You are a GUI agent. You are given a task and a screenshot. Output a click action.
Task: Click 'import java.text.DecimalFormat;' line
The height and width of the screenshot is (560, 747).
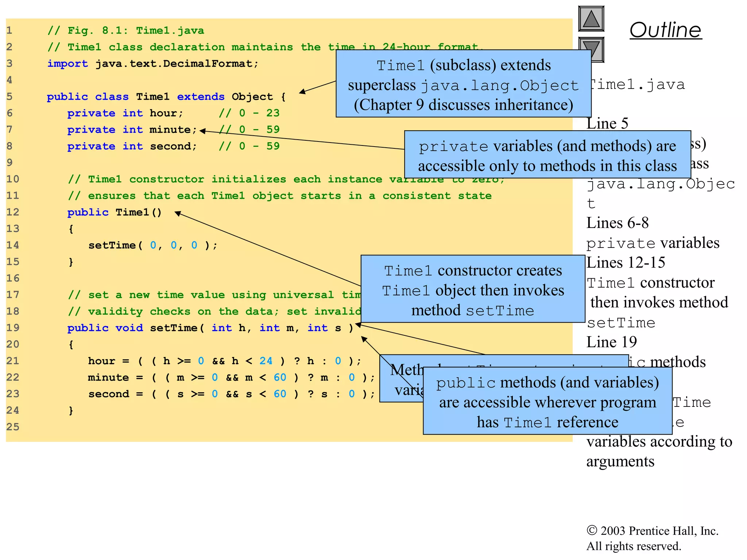coord(153,63)
